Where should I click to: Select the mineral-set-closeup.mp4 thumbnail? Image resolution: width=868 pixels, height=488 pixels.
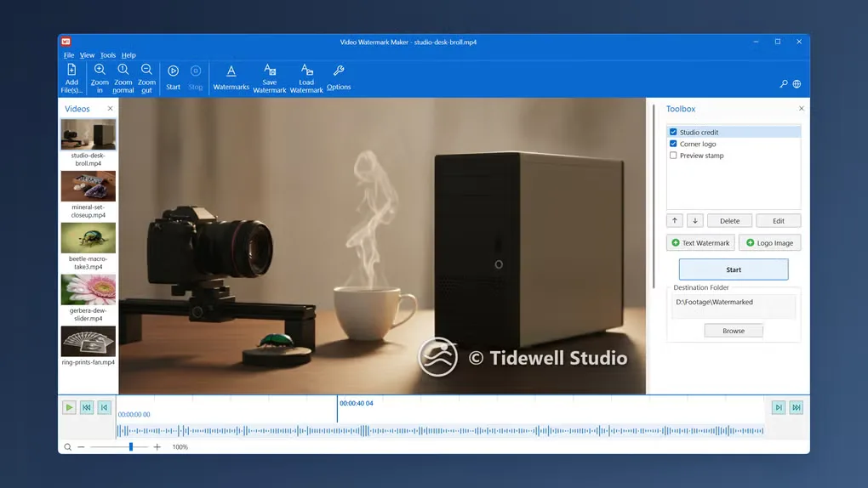(88, 186)
